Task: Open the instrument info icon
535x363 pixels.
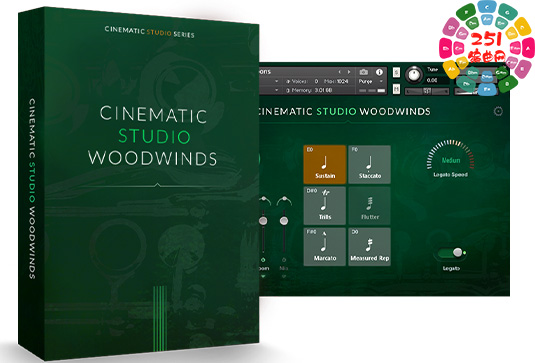Action: pos(379,72)
